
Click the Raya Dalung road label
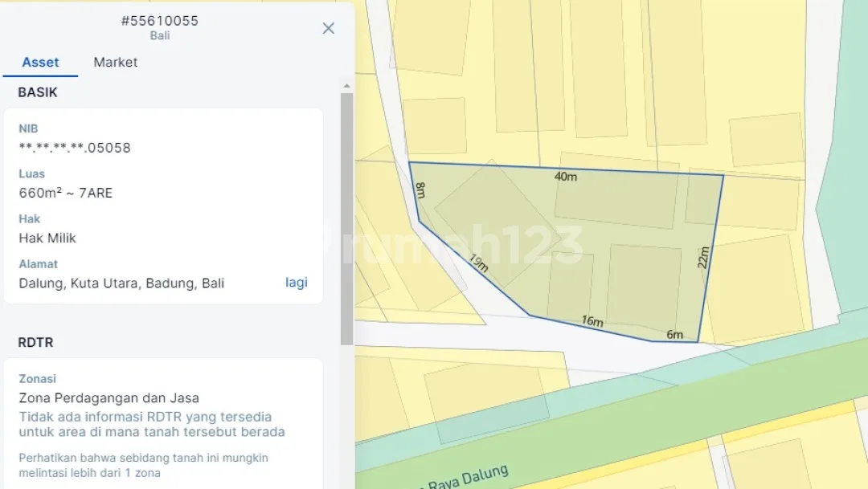point(468,477)
